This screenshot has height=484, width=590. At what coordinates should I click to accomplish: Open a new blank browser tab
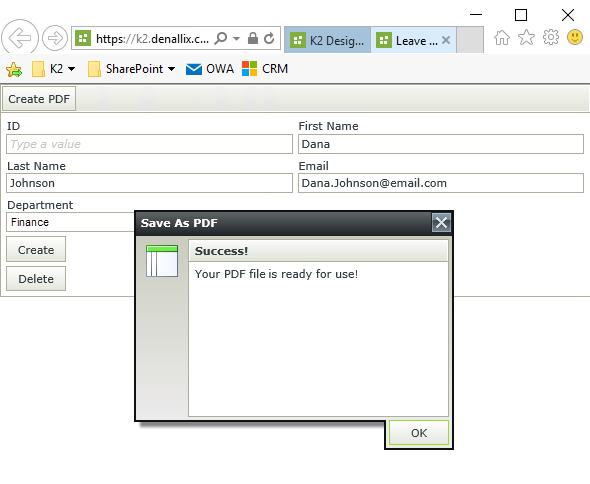point(470,40)
